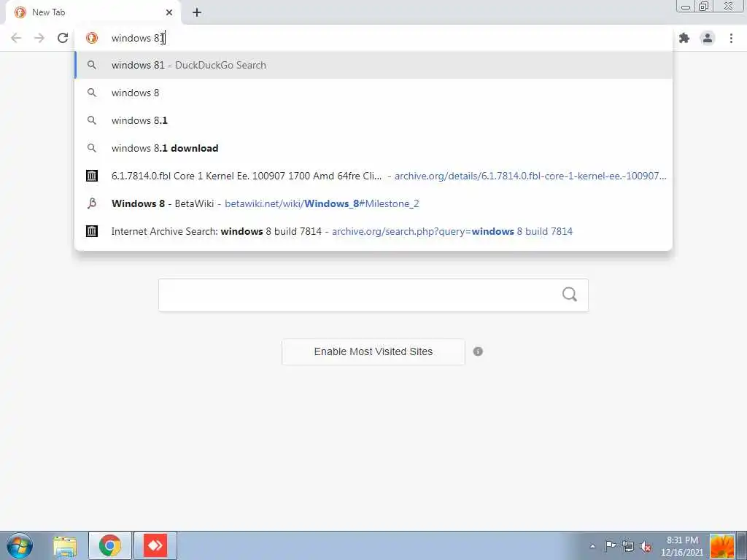The image size is (747, 560).
Task: Open the 6.1.7814.0.fbl Core archive.org suggestion
Action: click(373, 176)
